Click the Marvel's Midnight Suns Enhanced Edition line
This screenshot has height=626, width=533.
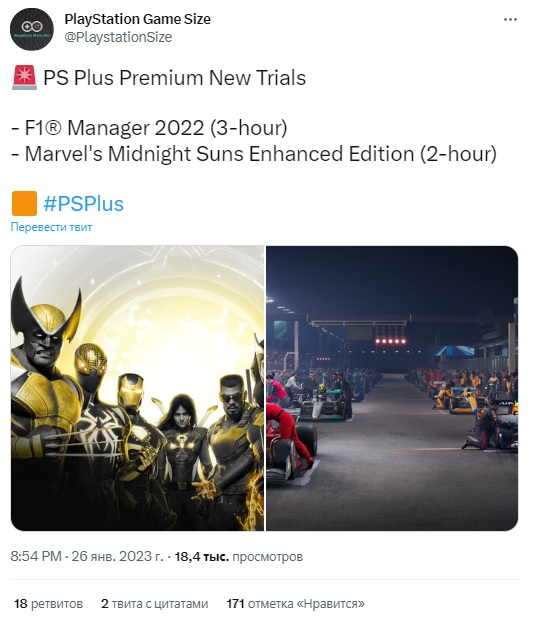point(254,154)
